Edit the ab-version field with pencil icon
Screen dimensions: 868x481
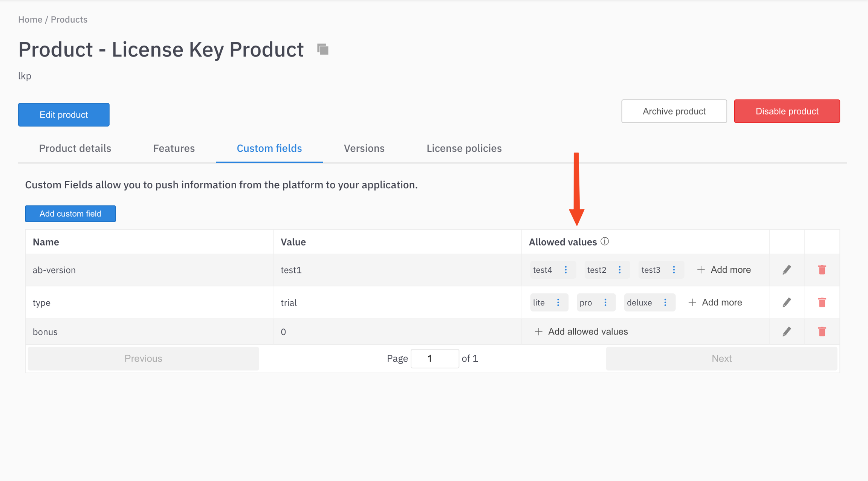point(787,270)
